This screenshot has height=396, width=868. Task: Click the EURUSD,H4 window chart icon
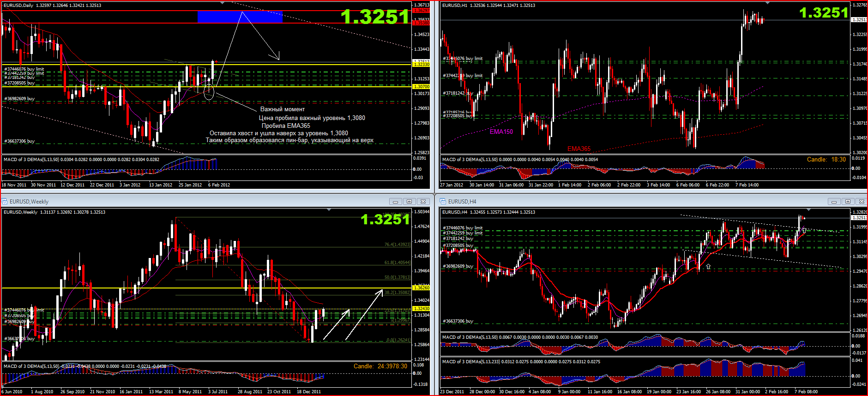pos(443,202)
